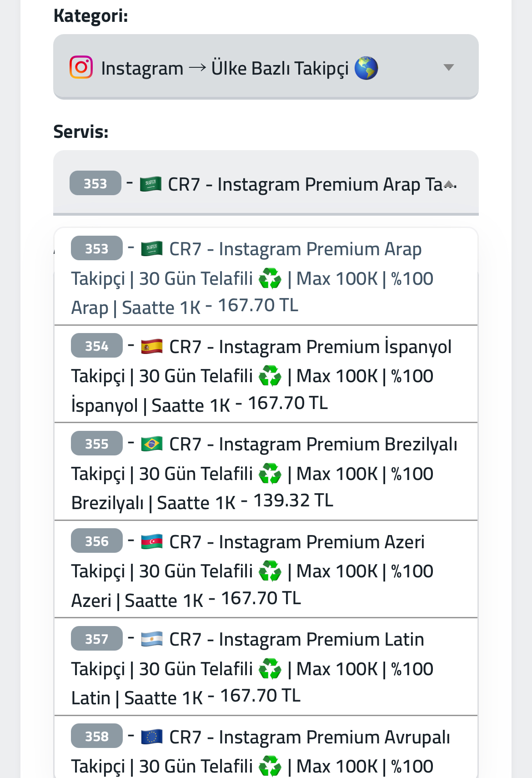
Task: Click the Azerbaijani flag on service 356
Action: (152, 542)
